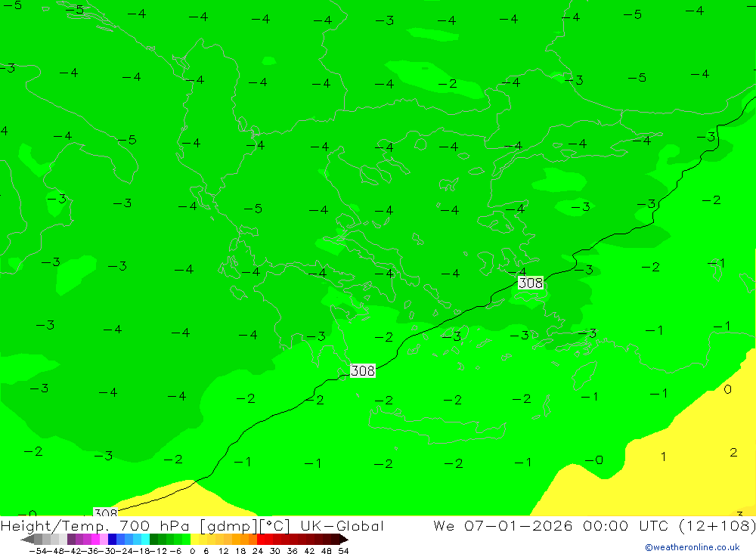This screenshot has height=554, width=756.
Task: Click the '(12+108)' forecast step text
Action: [x=717, y=526]
